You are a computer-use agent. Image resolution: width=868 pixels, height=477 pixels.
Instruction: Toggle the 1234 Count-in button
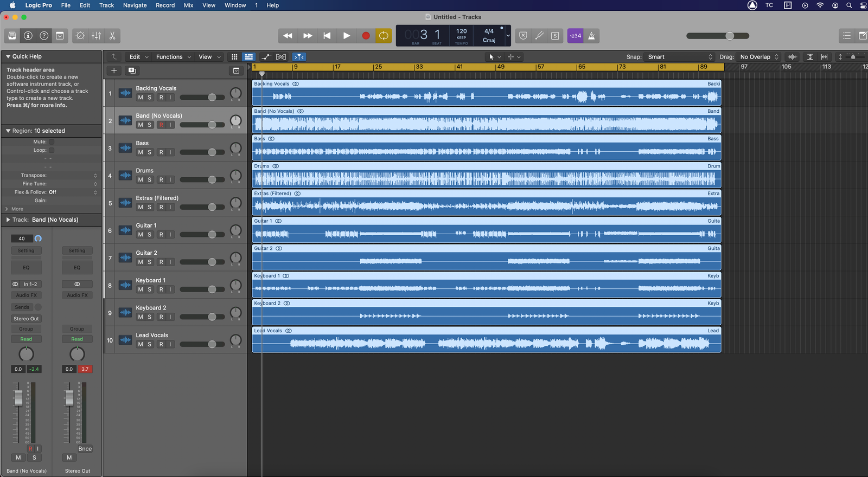click(x=575, y=36)
